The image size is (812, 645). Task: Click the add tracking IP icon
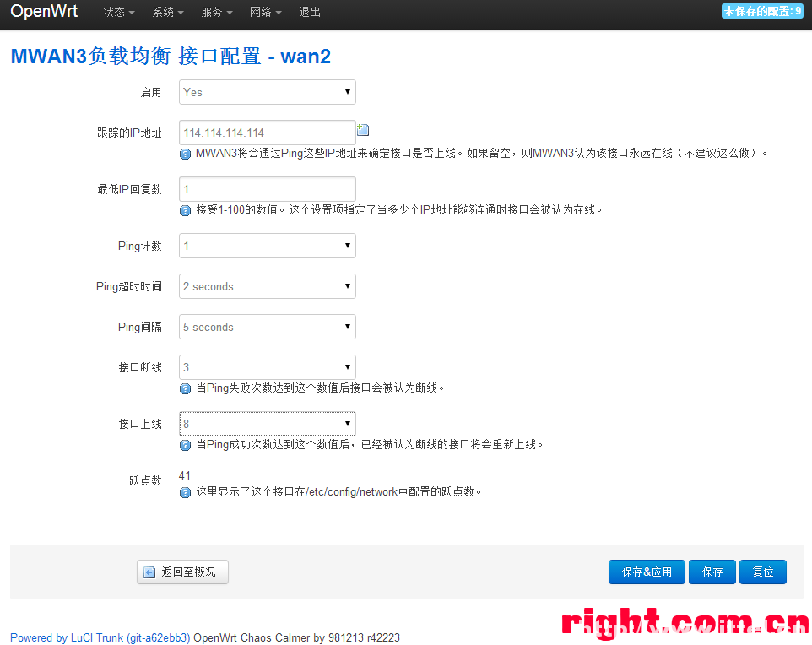(x=363, y=130)
